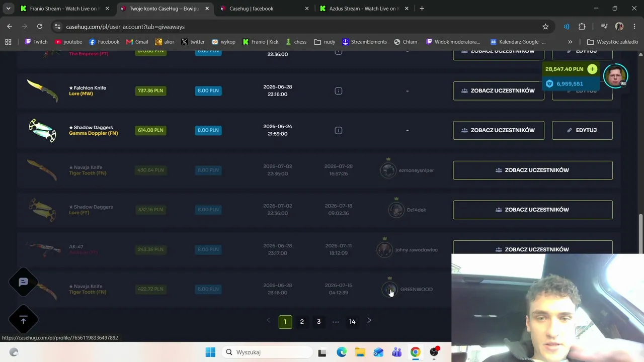Open the apps grid in bookmarks bar
Image resolution: width=644 pixels, height=362 pixels.
(x=8, y=42)
